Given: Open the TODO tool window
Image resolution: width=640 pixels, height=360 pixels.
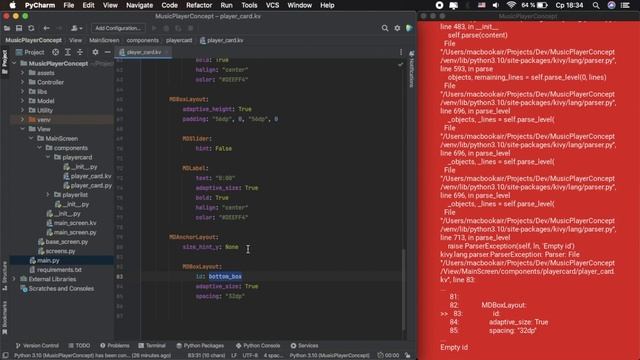Looking at the screenshot, I should coord(79,346).
